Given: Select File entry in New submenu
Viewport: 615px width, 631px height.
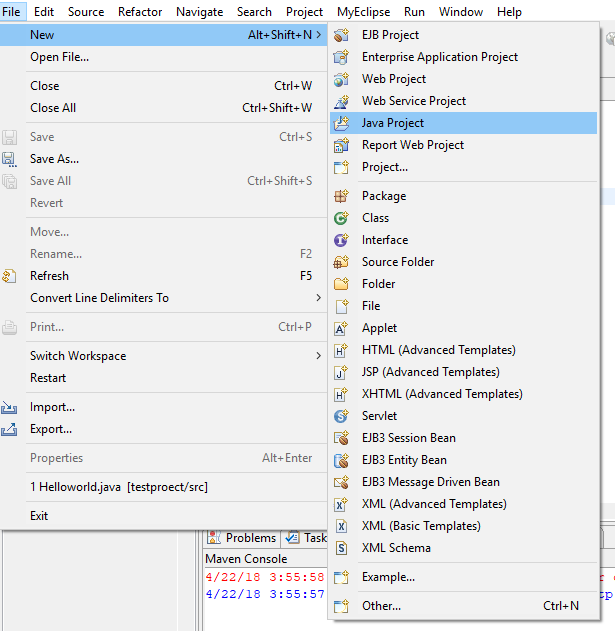Looking at the screenshot, I should coord(464,306).
